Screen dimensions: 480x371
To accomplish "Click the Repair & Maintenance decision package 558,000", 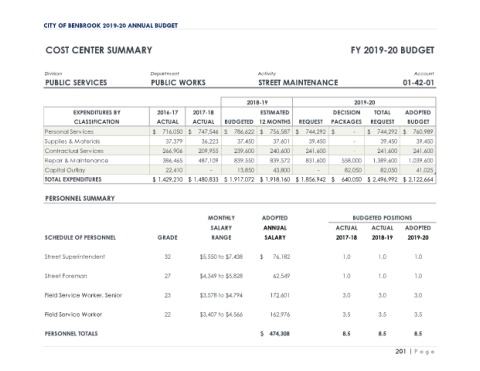I will click(351, 161).
